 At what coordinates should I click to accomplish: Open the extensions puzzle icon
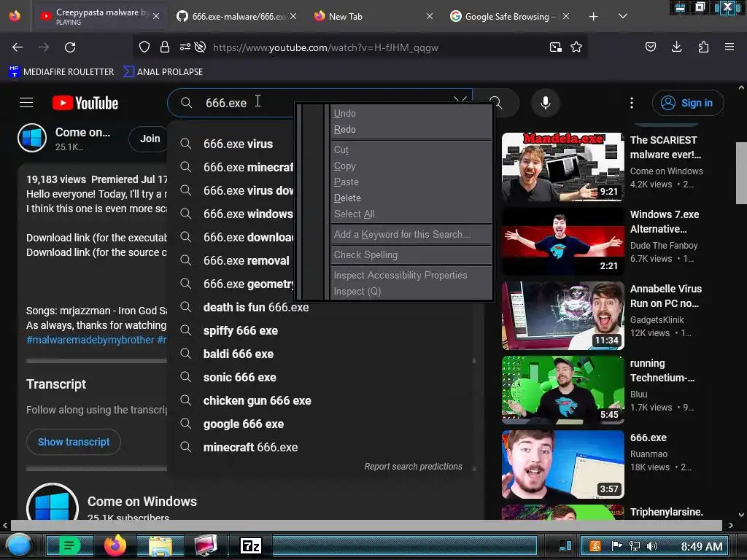(x=703, y=47)
